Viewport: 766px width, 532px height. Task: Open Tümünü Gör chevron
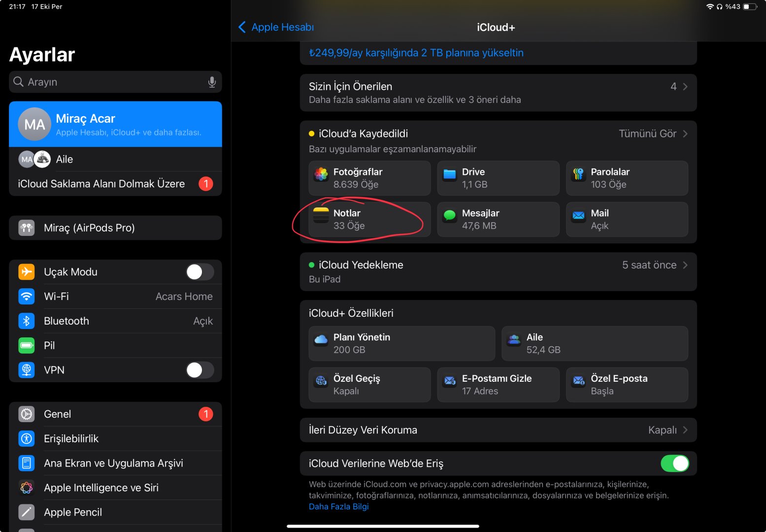[x=685, y=133]
